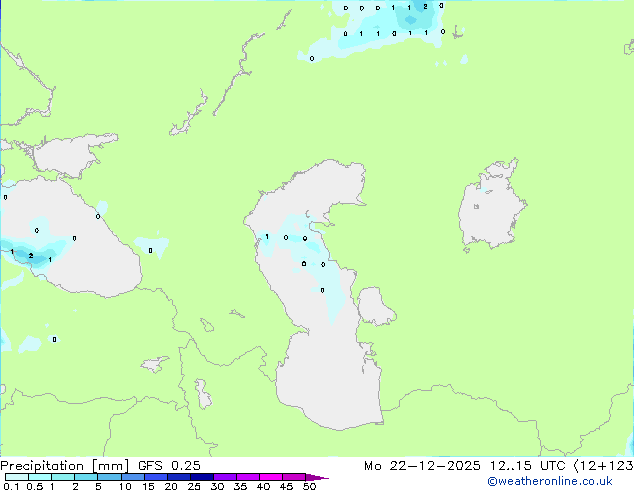The width and height of the screenshot is (634, 490).
Task: Click the 1–2 mm legend swatch
Action: point(63,477)
